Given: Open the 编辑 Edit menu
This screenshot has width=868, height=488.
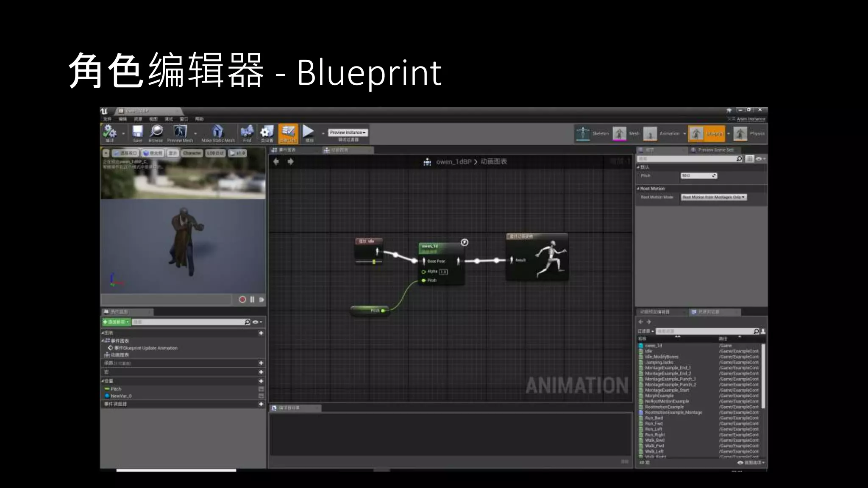Looking at the screenshot, I should click(122, 119).
